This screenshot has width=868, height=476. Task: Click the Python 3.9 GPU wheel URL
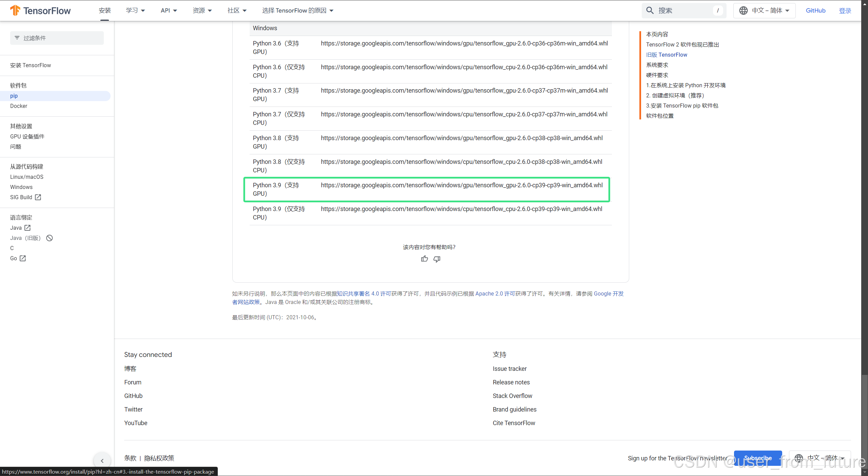click(x=462, y=185)
